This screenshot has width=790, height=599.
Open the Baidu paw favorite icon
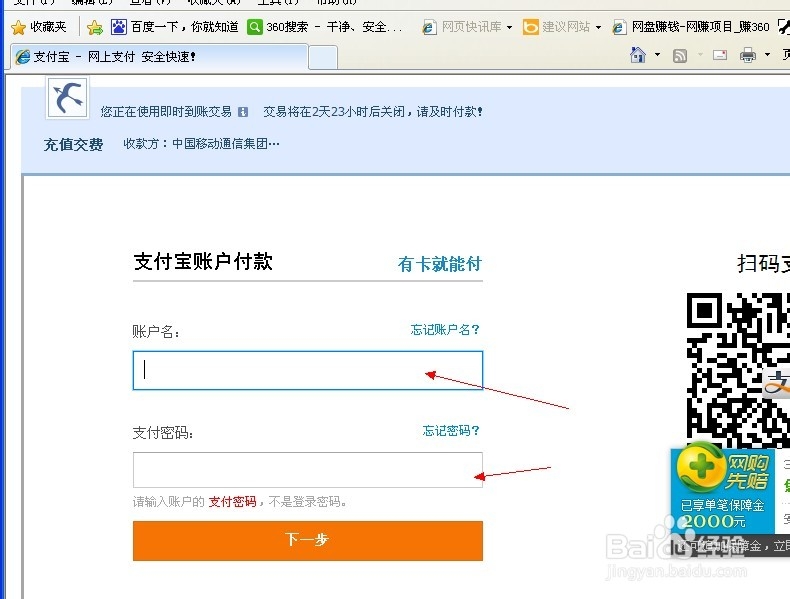(119, 27)
